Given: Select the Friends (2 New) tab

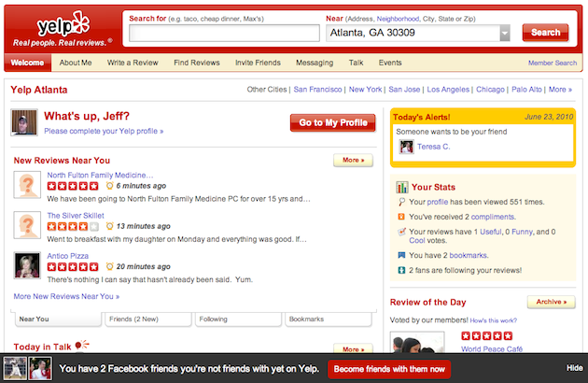Looking at the screenshot, I should [x=148, y=319].
